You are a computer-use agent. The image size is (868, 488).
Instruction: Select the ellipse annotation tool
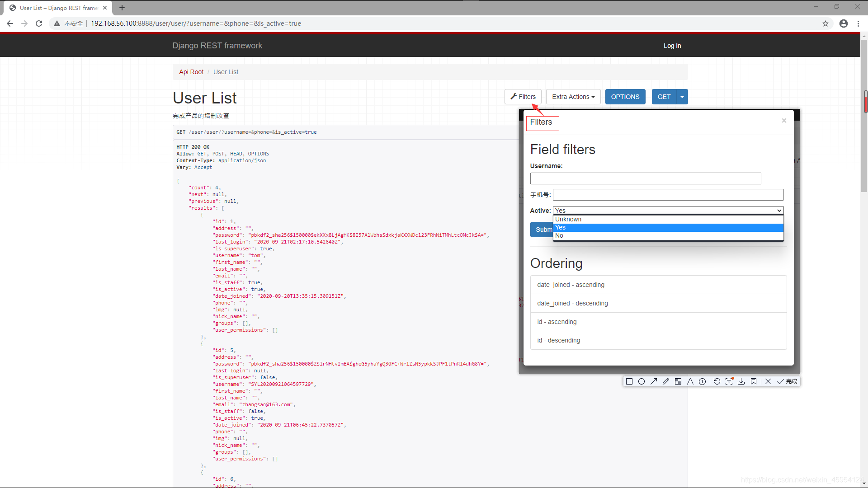point(641,381)
